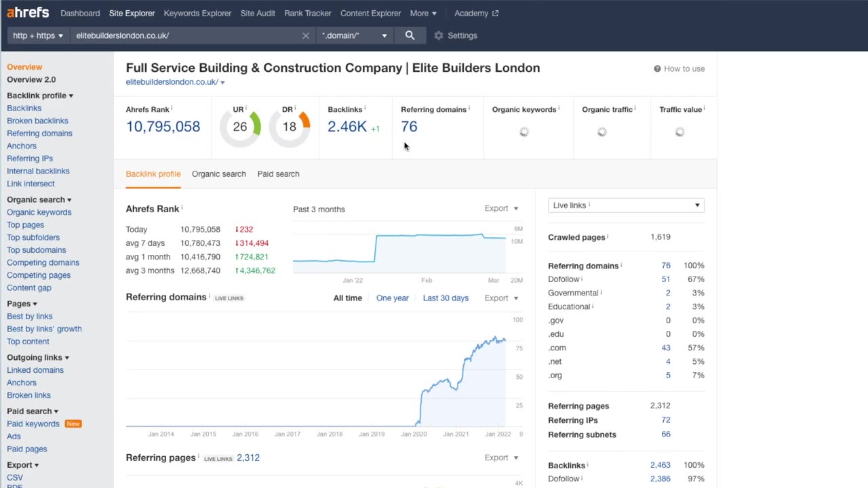This screenshot has width=868, height=488.
Task: Open Overview 2.0 in sidebar
Action: [31, 80]
